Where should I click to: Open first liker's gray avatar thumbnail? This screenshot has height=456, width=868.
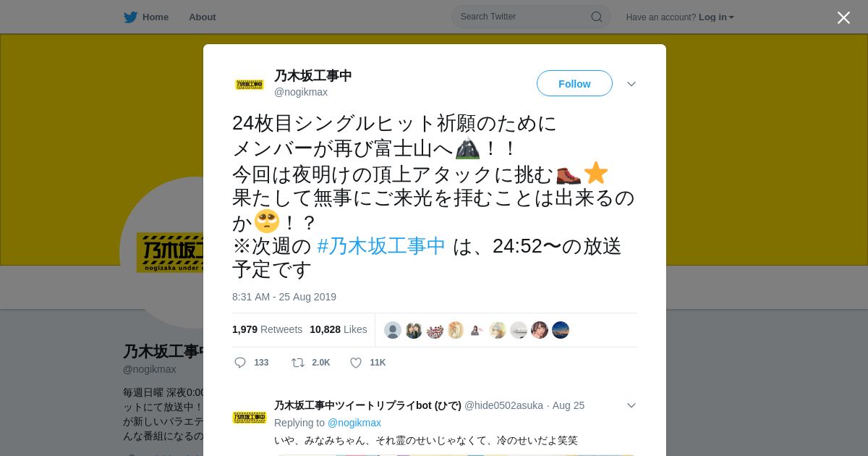pyautogui.click(x=393, y=330)
